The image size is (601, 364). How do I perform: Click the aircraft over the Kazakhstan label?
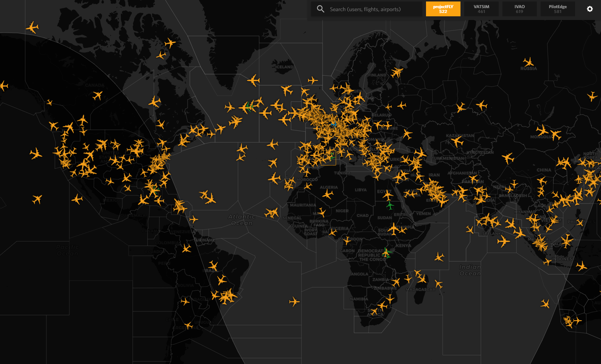click(x=457, y=141)
